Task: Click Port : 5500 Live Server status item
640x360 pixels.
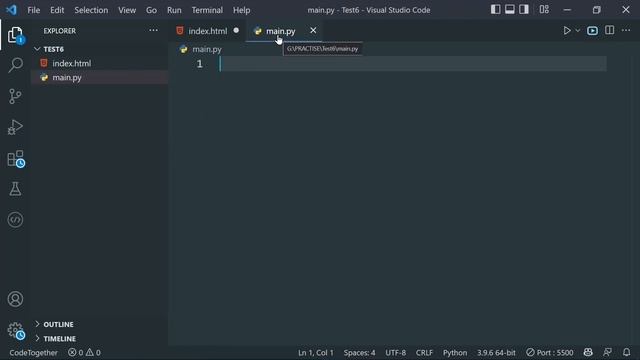Action: 549,353
